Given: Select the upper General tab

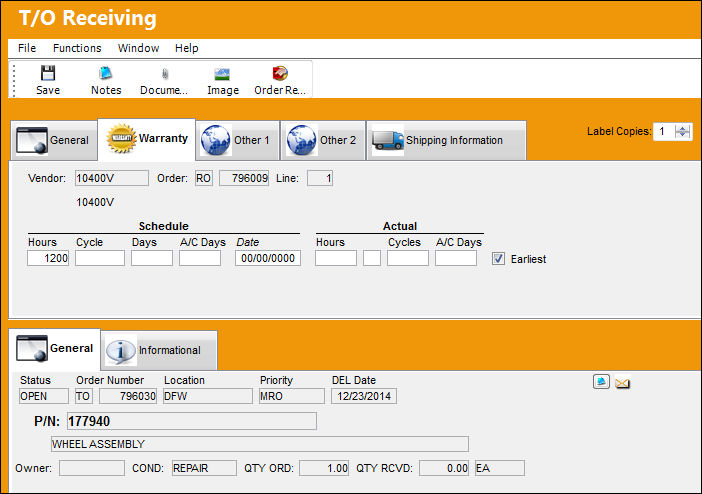Looking at the screenshot, I should 54,140.
